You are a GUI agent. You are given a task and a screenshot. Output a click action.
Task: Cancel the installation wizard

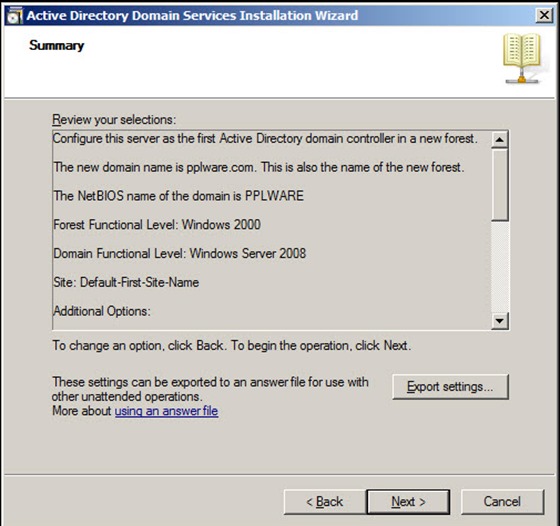[502, 502]
